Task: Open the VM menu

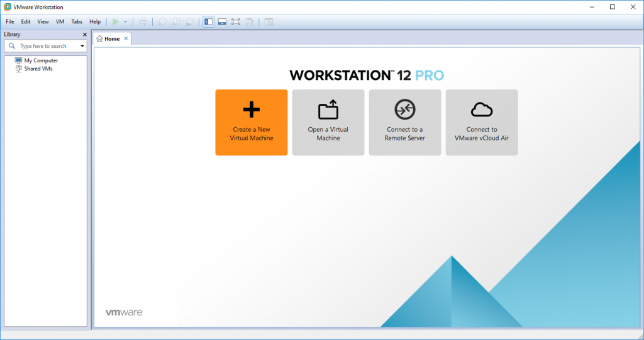Action: (x=60, y=21)
